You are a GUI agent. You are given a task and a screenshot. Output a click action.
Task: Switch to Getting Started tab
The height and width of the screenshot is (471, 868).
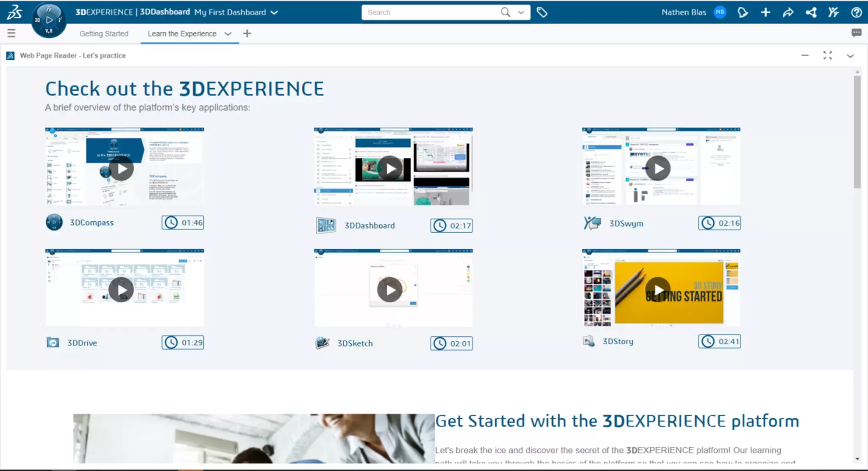[104, 33]
